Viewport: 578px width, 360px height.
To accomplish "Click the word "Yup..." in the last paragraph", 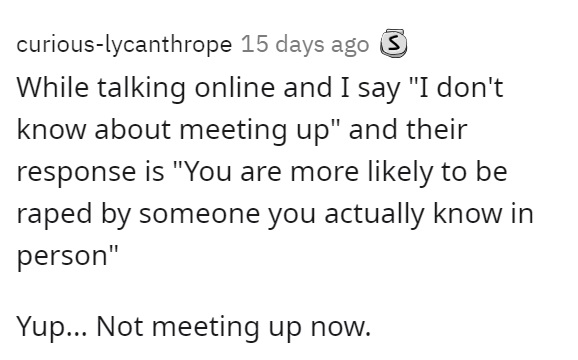I will coord(52,328).
